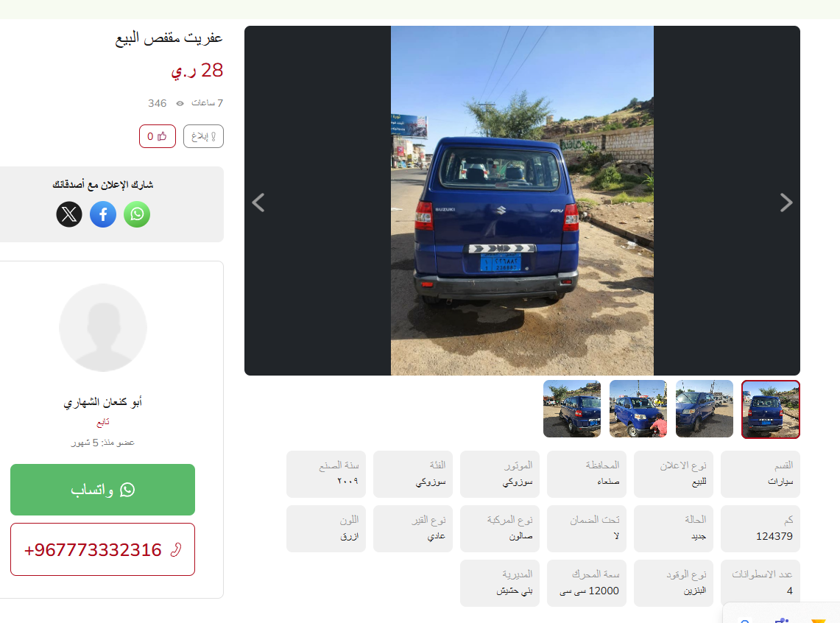
Task: Contact seller via green واتساب button
Action: pyautogui.click(x=102, y=490)
